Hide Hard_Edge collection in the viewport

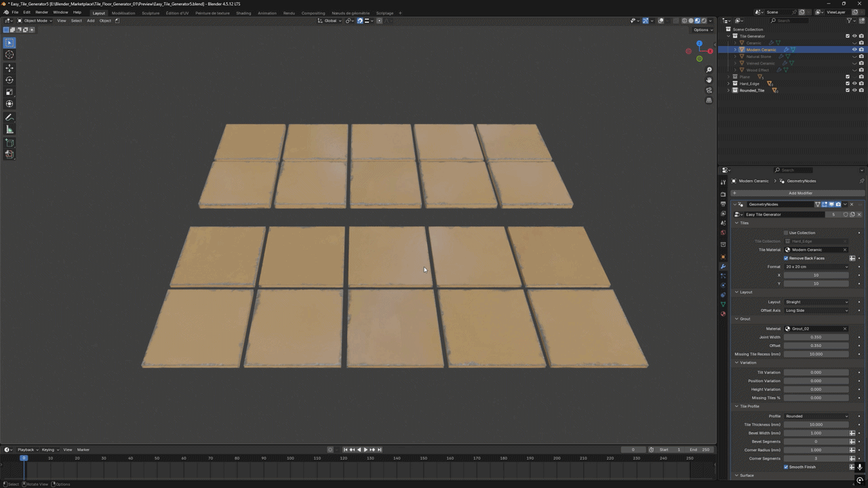(x=854, y=83)
